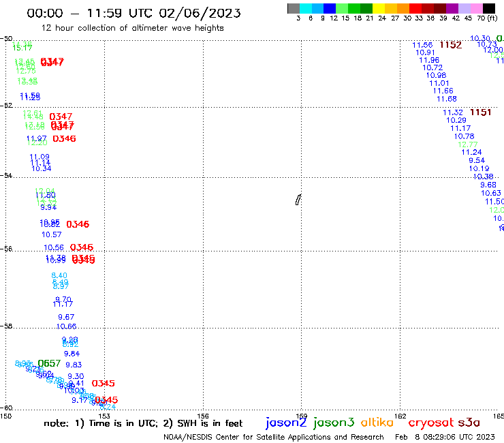The image size is (504, 443).
Task: Click the note 'Time is in UTC; SWH is in feet'
Action: pyautogui.click(x=143, y=423)
